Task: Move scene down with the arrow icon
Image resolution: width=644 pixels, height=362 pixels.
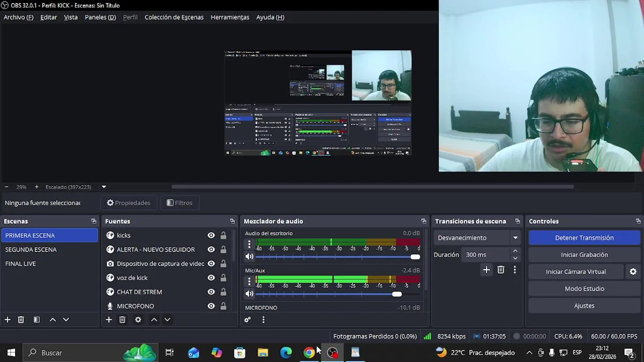Action: tap(66, 320)
